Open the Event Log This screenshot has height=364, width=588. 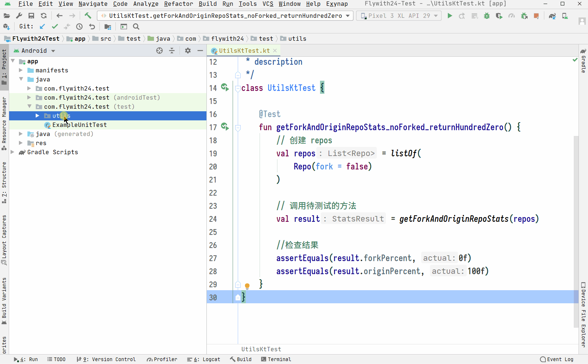557,359
